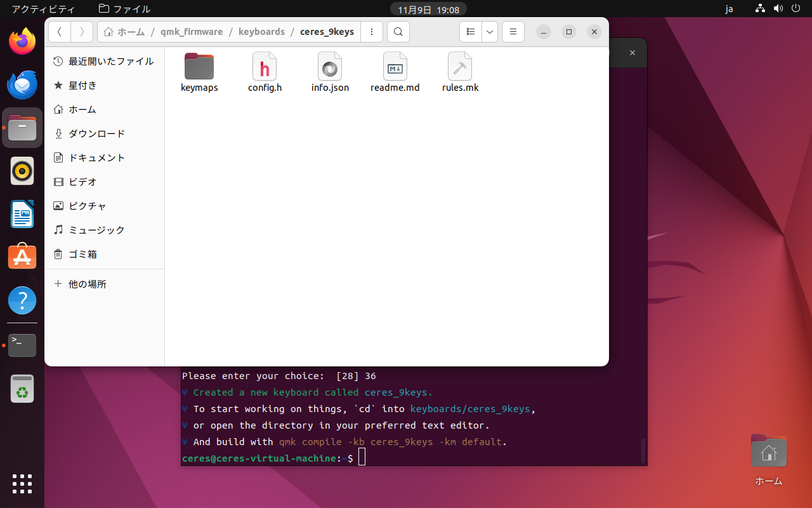The height and width of the screenshot is (508, 812).
Task: Open ビデオ in sidebar
Action: [105, 182]
